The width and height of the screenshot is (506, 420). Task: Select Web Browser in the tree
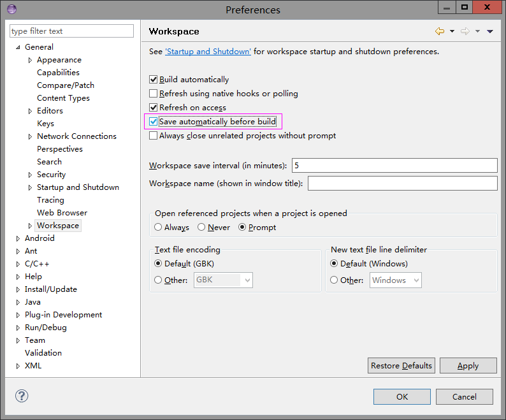(x=62, y=213)
